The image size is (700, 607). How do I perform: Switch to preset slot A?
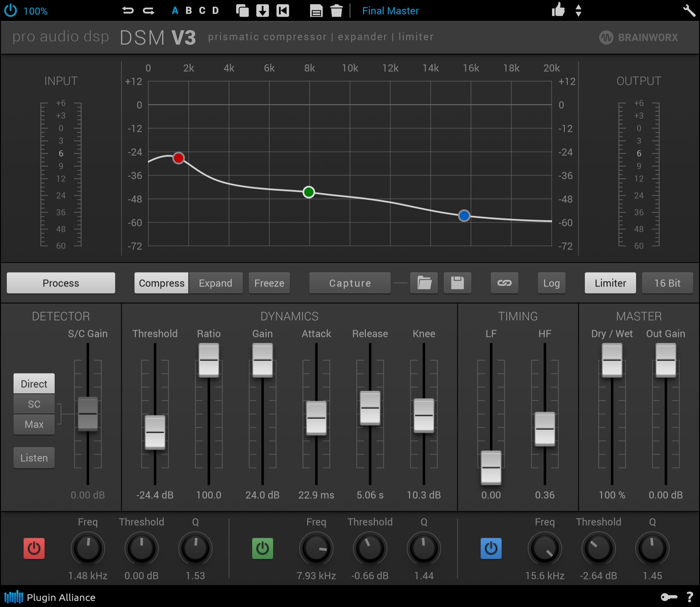click(x=175, y=11)
